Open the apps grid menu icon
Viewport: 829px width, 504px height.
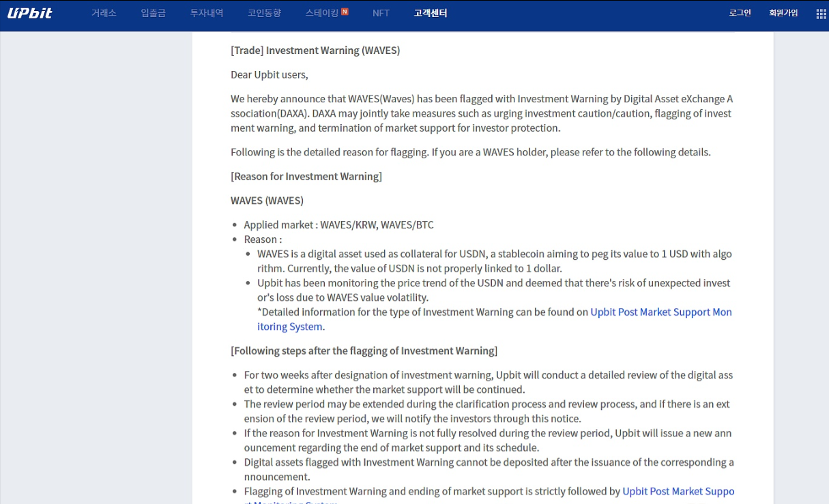(821, 14)
